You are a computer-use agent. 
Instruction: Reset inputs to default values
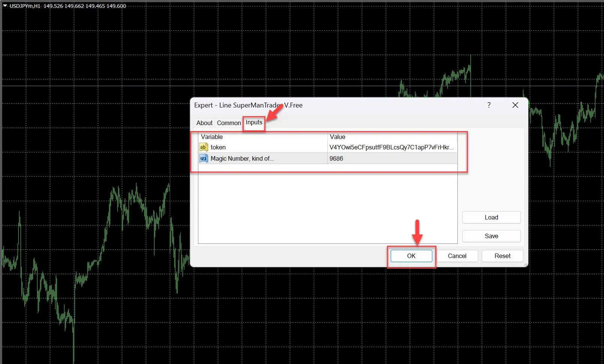pos(502,256)
